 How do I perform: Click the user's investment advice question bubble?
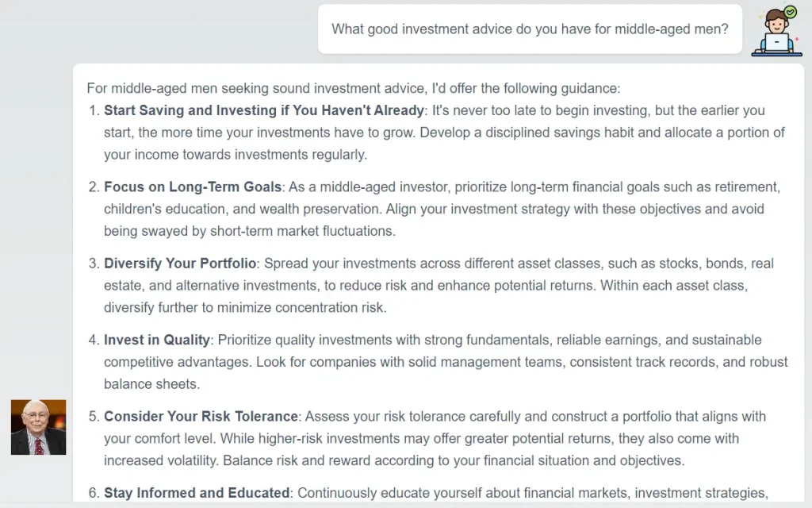point(530,29)
